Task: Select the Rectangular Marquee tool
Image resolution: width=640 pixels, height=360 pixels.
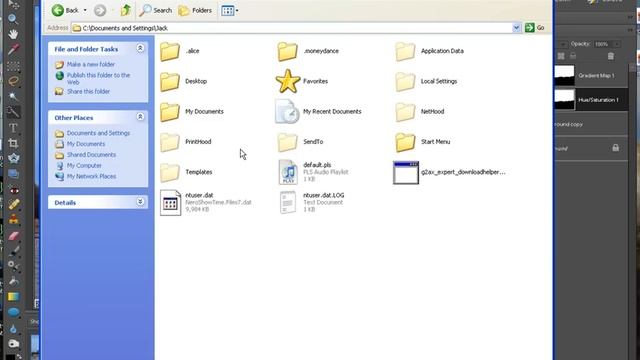Action: click(x=13, y=66)
